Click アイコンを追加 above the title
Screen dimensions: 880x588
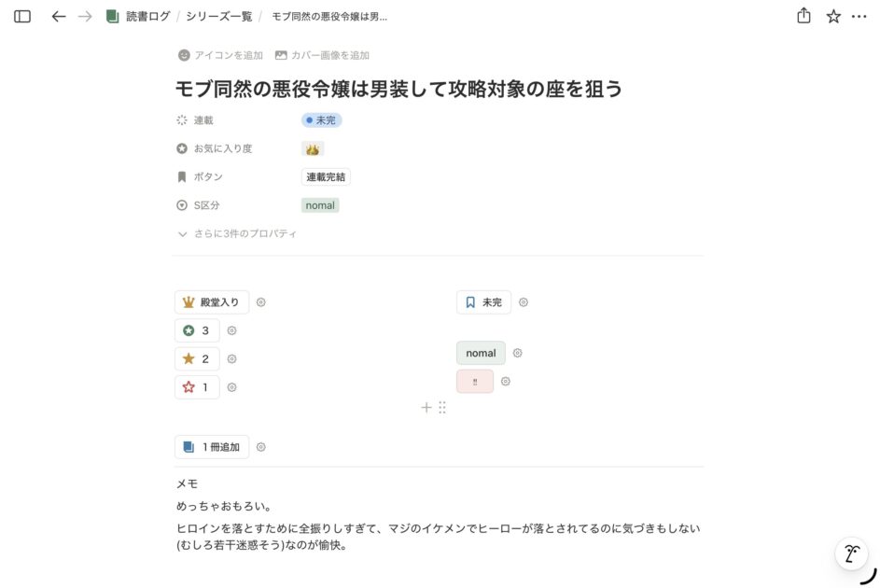click(221, 55)
